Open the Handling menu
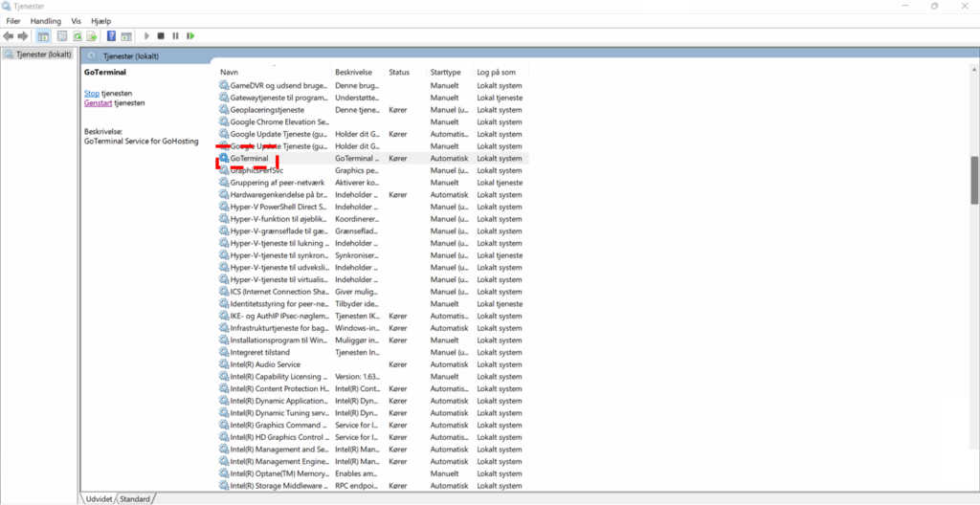The width and height of the screenshot is (980, 505). pos(45,20)
